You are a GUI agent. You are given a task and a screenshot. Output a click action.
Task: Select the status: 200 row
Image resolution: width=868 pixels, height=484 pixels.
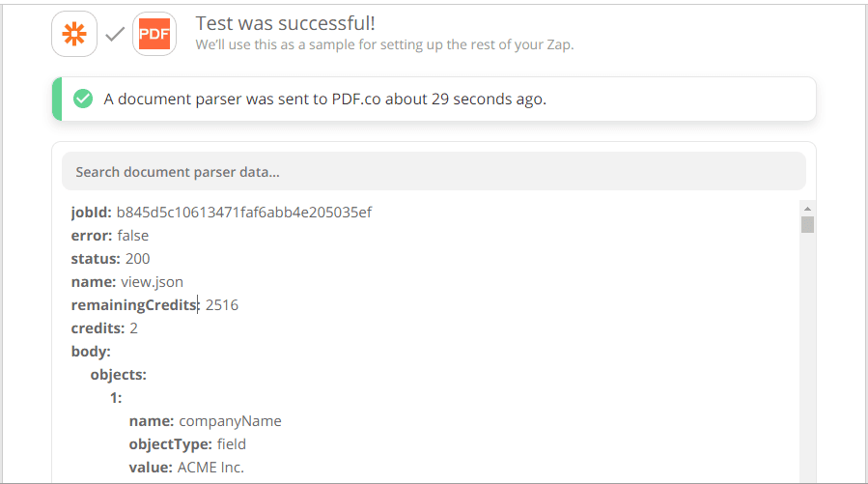click(x=110, y=259)
